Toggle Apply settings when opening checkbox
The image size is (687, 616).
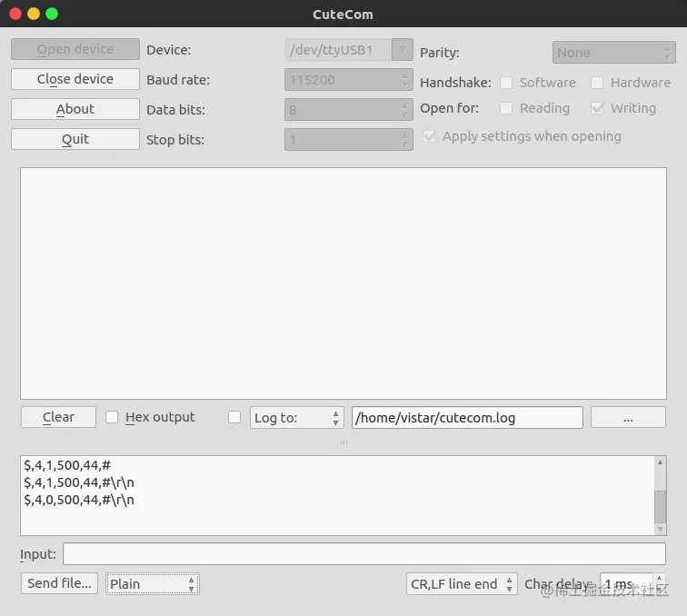point(429,136)
